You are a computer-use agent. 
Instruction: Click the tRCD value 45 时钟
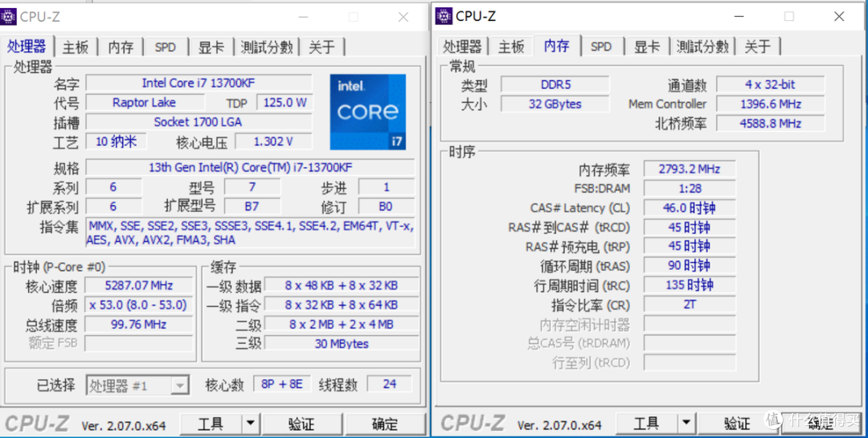click(x=690, y=227)
